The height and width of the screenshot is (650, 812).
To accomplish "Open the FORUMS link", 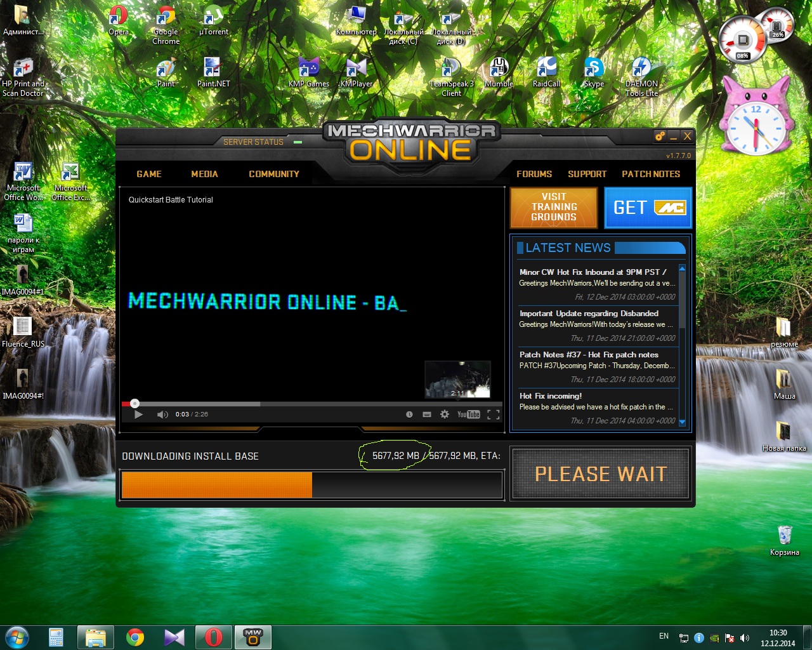I will pyautogui.click(x=534, y=174).
